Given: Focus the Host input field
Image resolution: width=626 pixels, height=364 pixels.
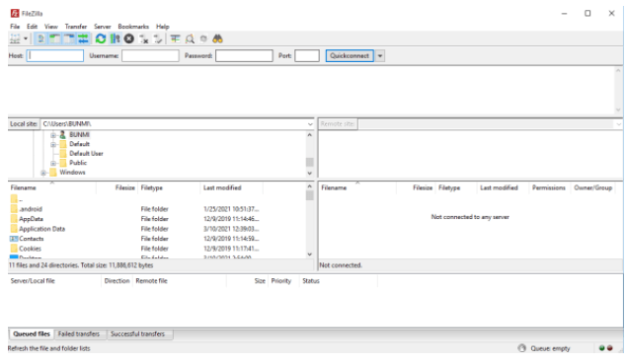Looking at the screenshot, I should coord(55,56).
